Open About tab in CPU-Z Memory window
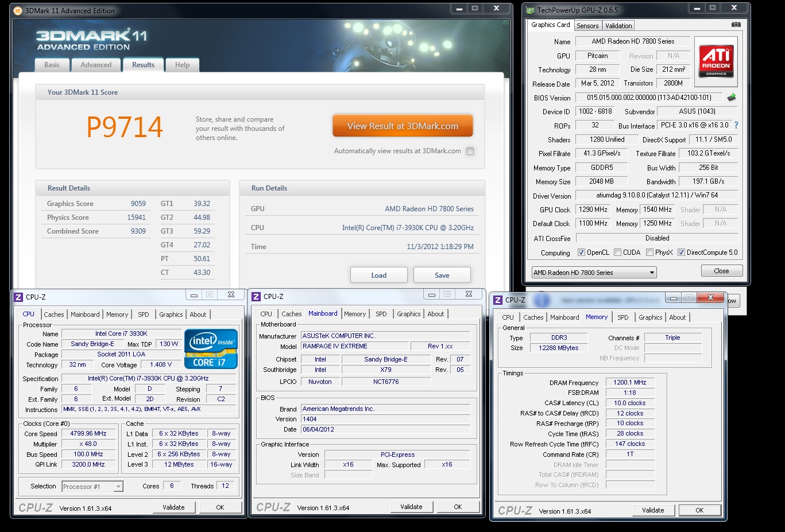The width and height of the screenshot is (785, 532). [x=678, y=317]
